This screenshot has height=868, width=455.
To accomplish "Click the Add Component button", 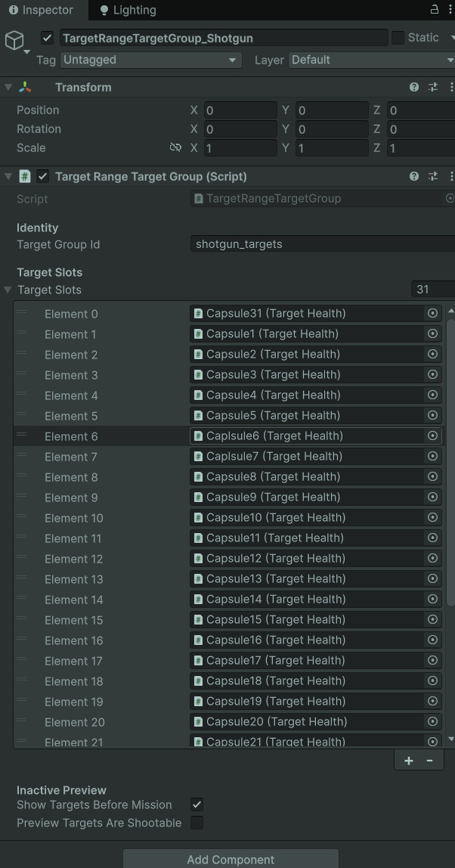I will pyautogui.click(x=231, y=859).
